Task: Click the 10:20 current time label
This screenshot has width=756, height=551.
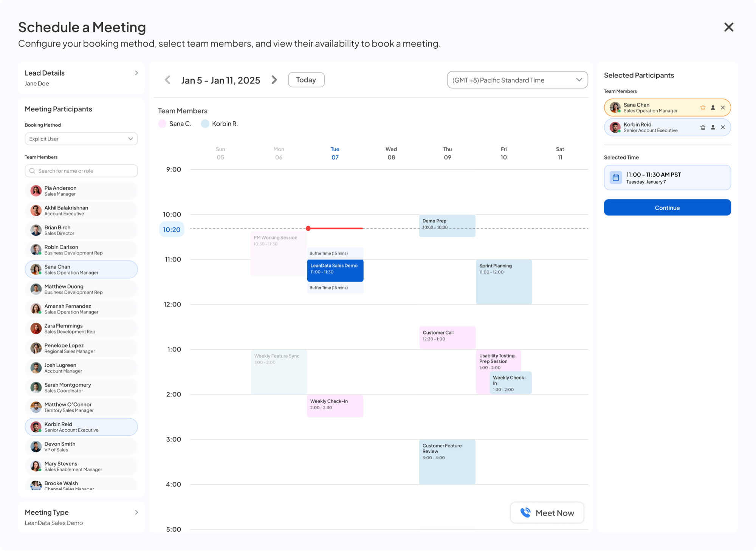Action: [x=172, y=229]
